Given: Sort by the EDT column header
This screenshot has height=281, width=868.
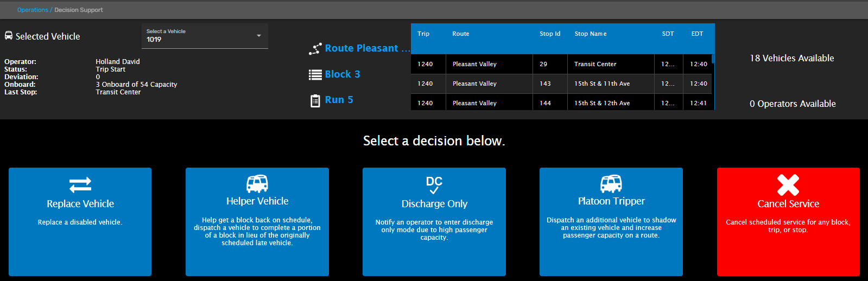Looking at the screenshot, I should 697,34.
